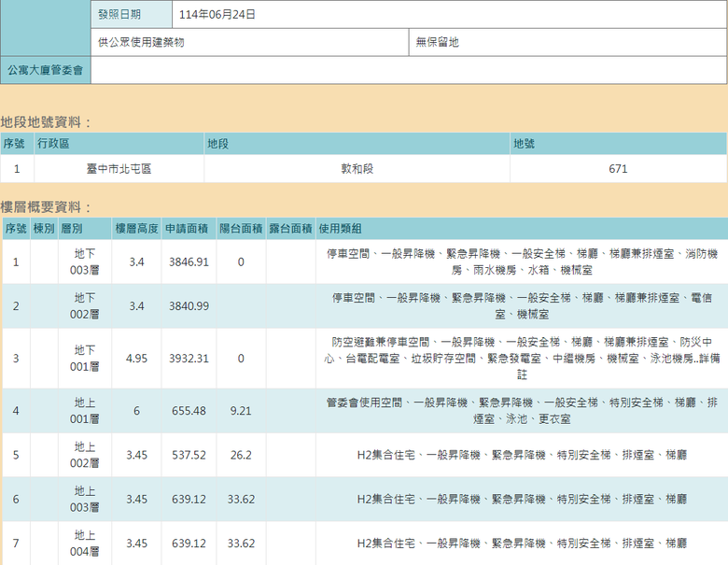The width and height of the screenshot is (728, 565).
Task: Select the area value 537.52
Action: 189,455
